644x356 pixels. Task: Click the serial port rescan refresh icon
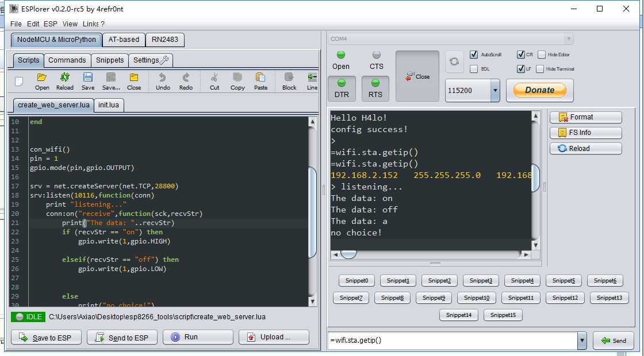pyautogui.click(x=454, y=61)
